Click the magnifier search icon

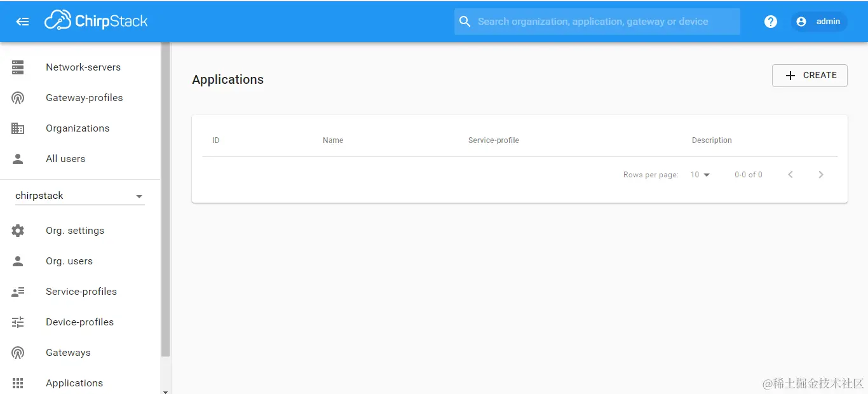[465, 22]
